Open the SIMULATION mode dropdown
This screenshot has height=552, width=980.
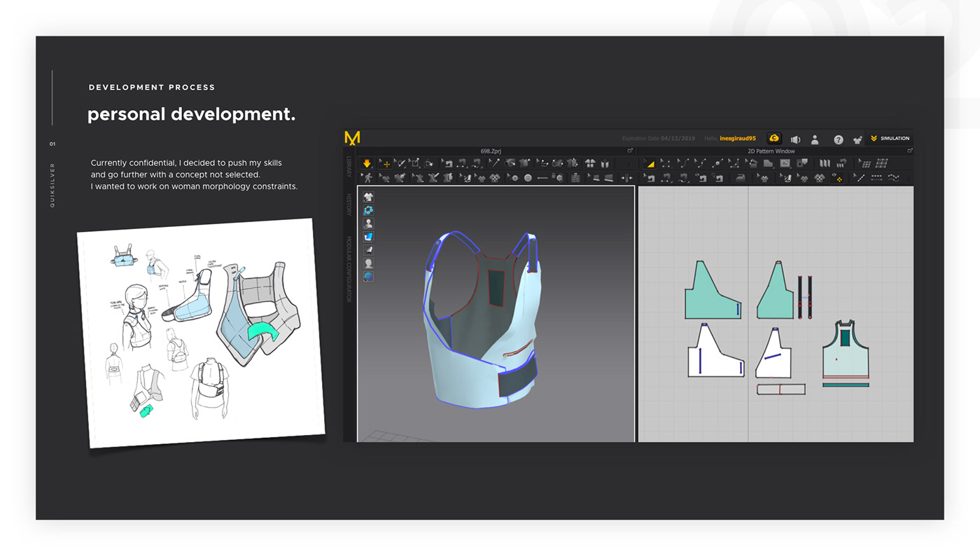(x=890, y=139)
